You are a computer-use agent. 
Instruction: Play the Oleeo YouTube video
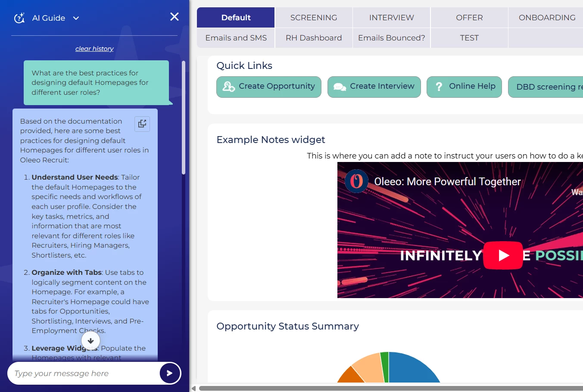coord(503,255)
